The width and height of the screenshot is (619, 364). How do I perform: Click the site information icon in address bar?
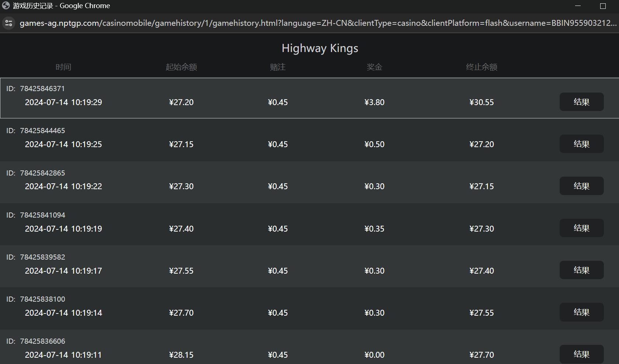(x=8, y=23)
